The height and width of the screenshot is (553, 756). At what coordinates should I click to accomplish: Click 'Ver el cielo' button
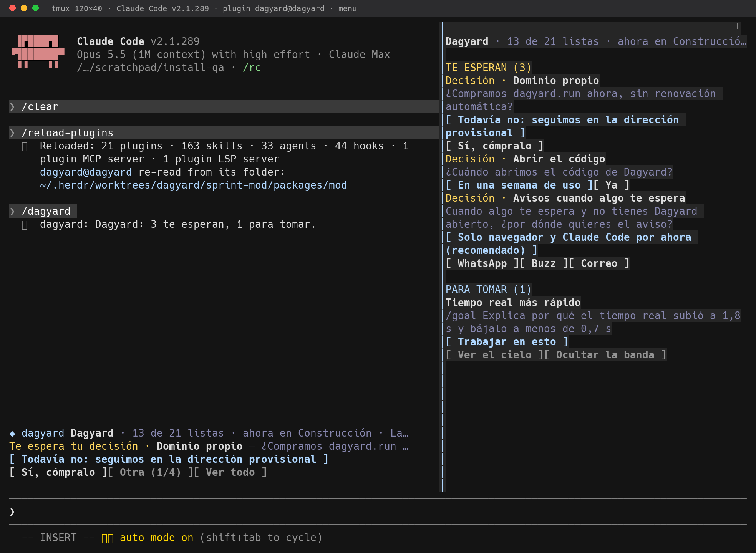(x=495, y=355)
